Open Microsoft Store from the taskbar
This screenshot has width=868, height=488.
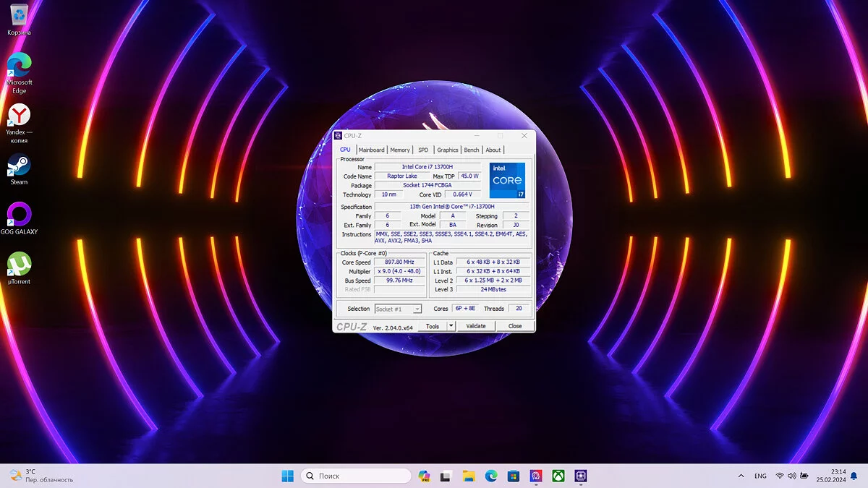pos(514,476)
